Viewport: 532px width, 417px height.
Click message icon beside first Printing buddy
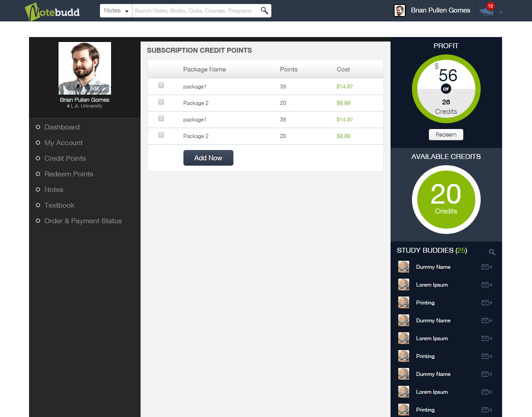[486, 303]
